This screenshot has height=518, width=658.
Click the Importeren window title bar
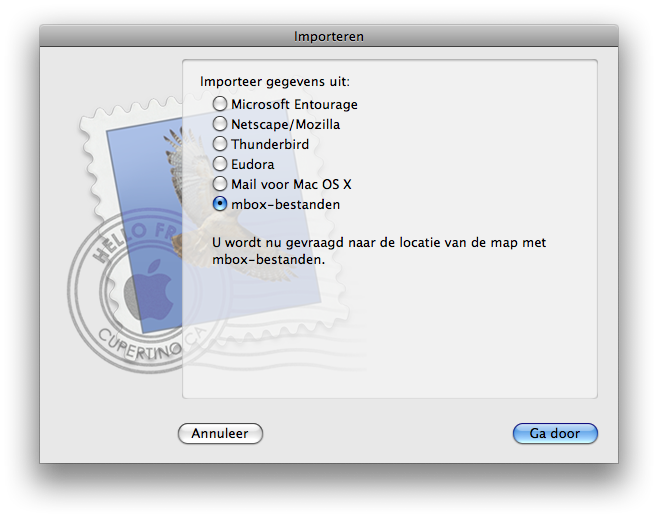pyautogui.click(x=328, y=36)
